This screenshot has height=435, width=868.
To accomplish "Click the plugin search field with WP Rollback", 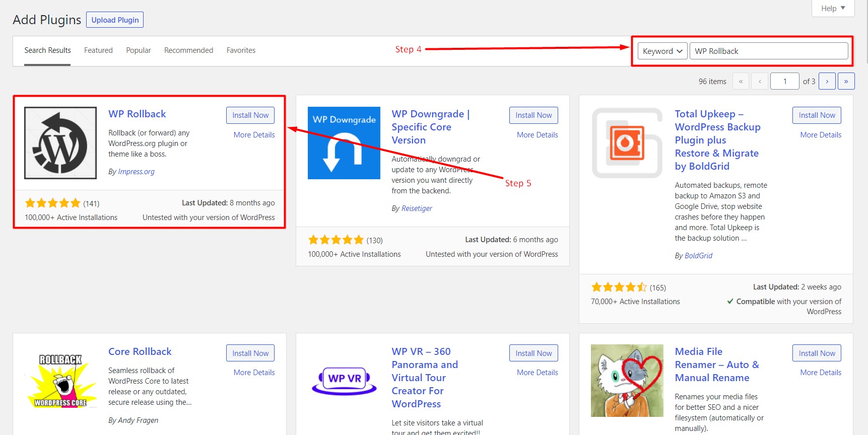I will (769, 51).
